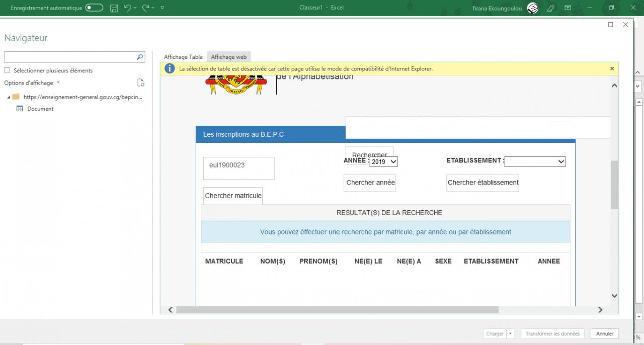This screenshot has width=644, height=345.
Task: Click the Redo arrow icon
Action: click(x=145, y=8)
